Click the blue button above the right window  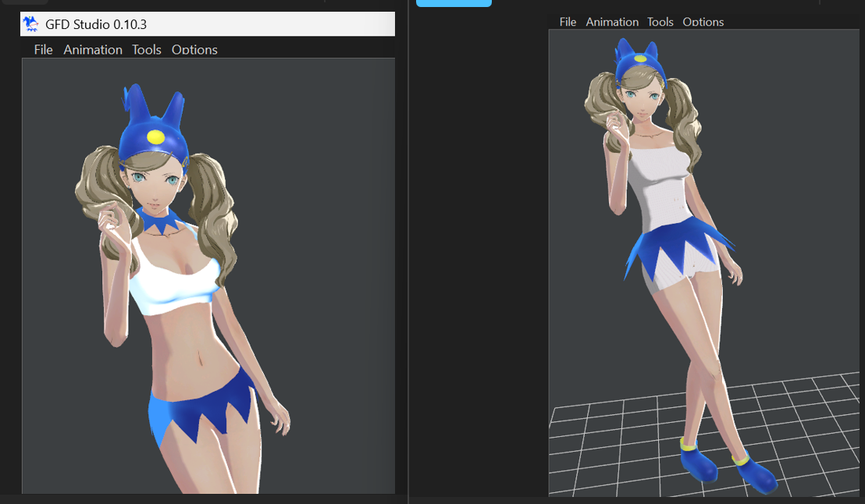[454, 3]
